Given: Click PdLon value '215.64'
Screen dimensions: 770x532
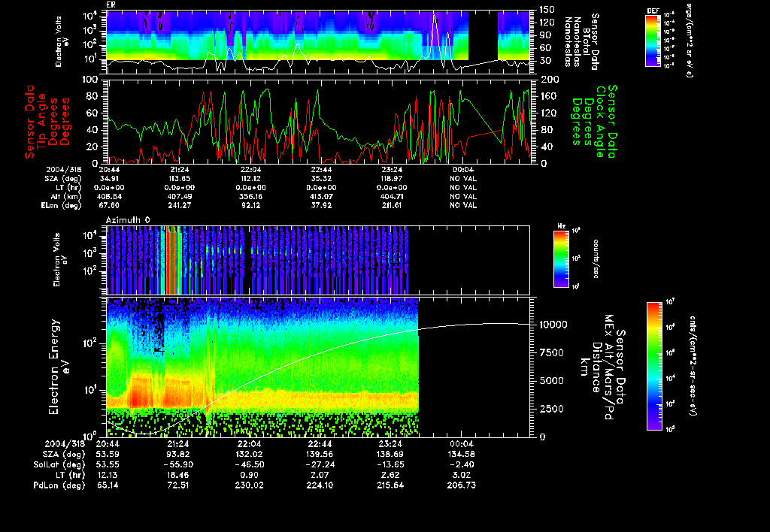Looking at the screenshot, I should [390, 485].
